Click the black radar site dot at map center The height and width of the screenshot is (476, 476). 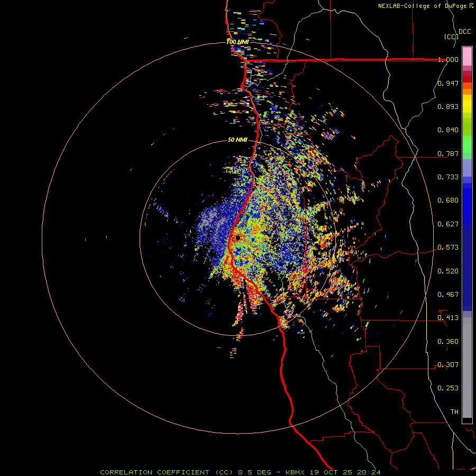238,238
